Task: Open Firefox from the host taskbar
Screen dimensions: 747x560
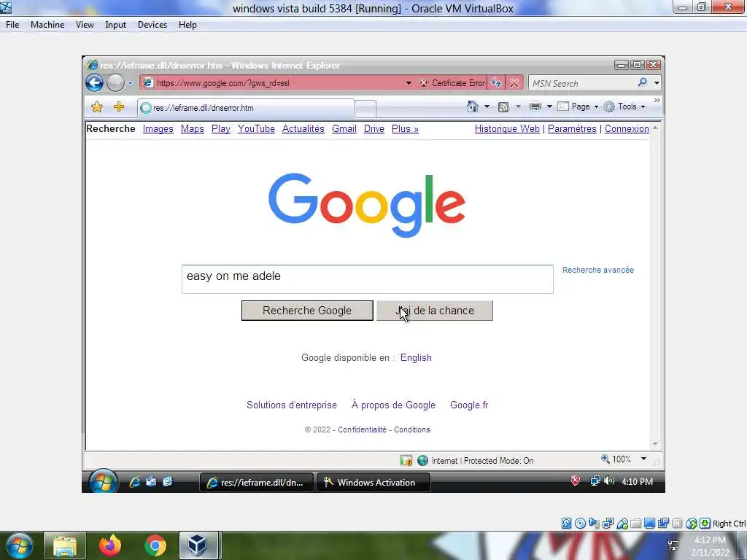Action: (110, 545)
